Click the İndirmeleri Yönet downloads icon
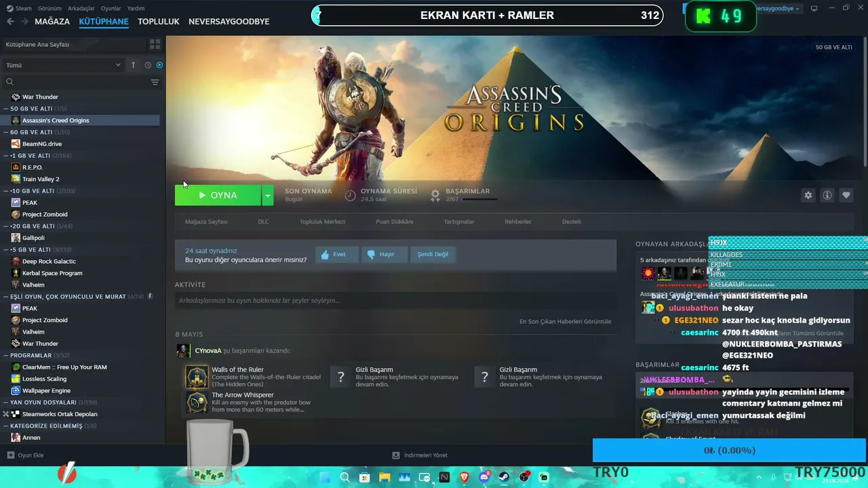 [396, 455]
